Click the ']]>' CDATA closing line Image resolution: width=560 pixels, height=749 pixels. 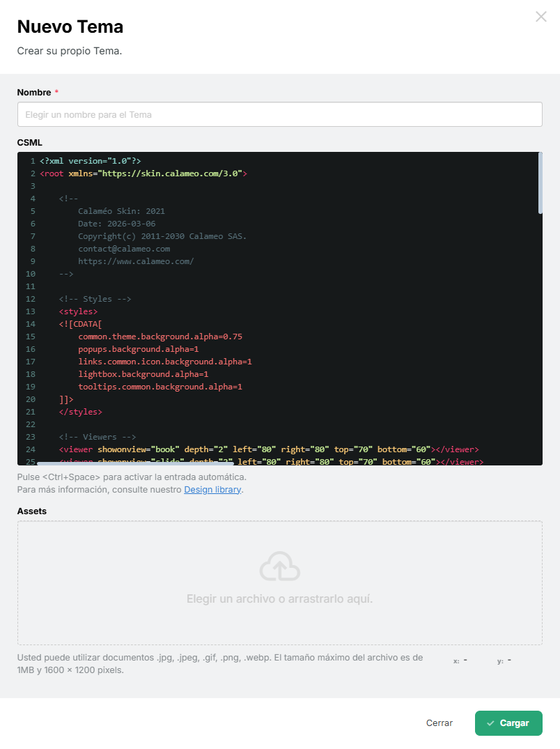[x=66, y=399]
